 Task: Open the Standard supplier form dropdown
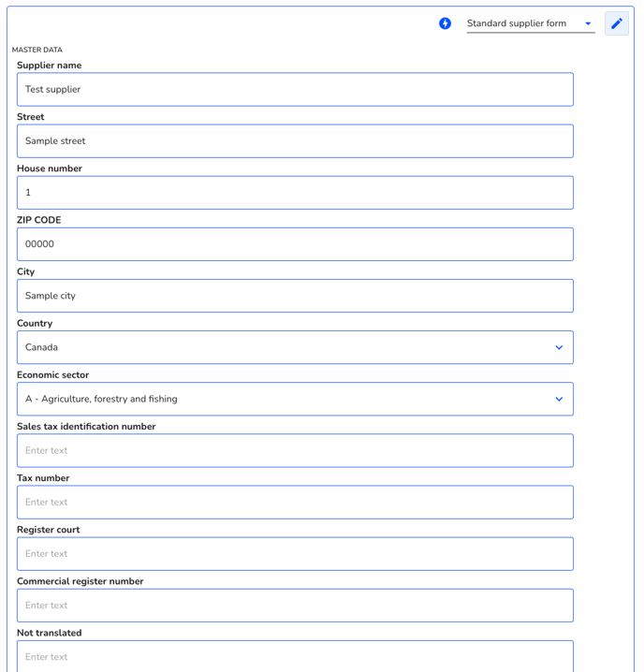click(x=531, y=23)
